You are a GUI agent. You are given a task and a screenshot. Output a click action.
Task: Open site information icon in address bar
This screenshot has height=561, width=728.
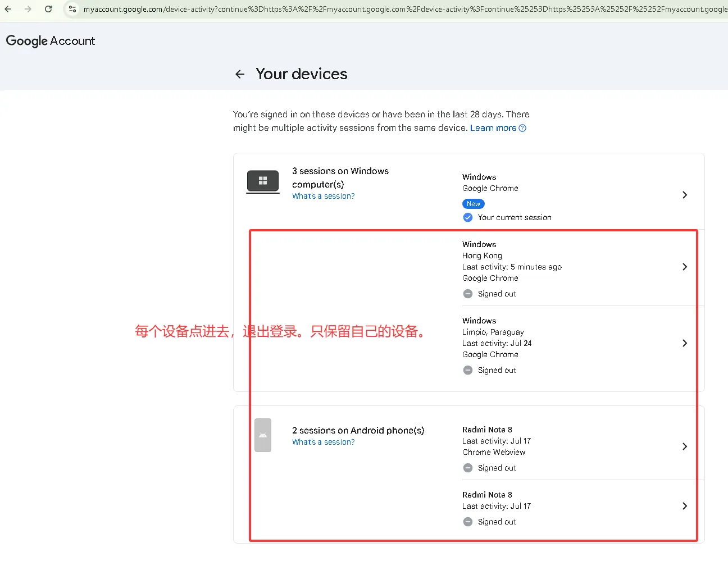tap(72, 9)
